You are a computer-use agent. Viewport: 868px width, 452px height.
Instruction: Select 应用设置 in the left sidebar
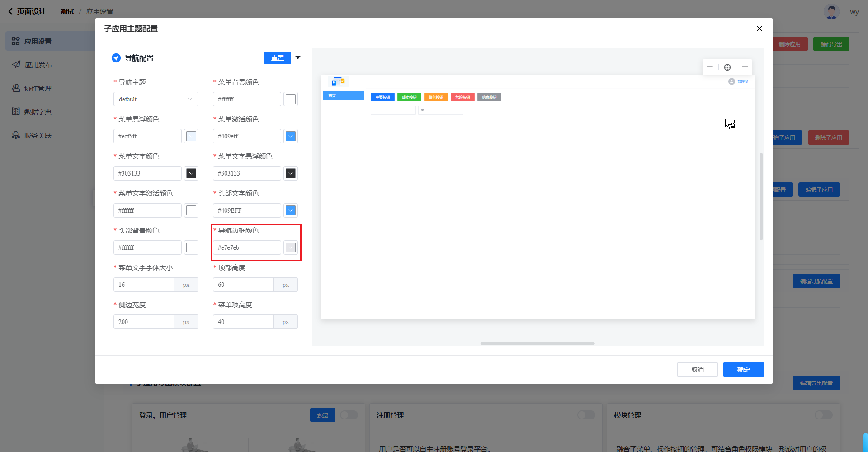pos(38,41)
